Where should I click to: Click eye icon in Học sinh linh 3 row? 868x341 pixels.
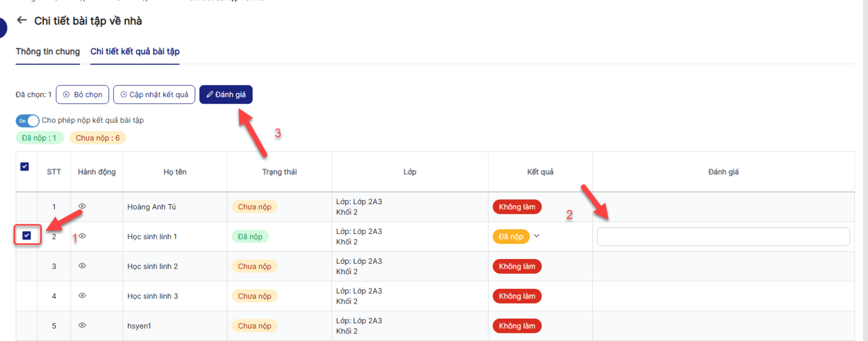[82, 296]
